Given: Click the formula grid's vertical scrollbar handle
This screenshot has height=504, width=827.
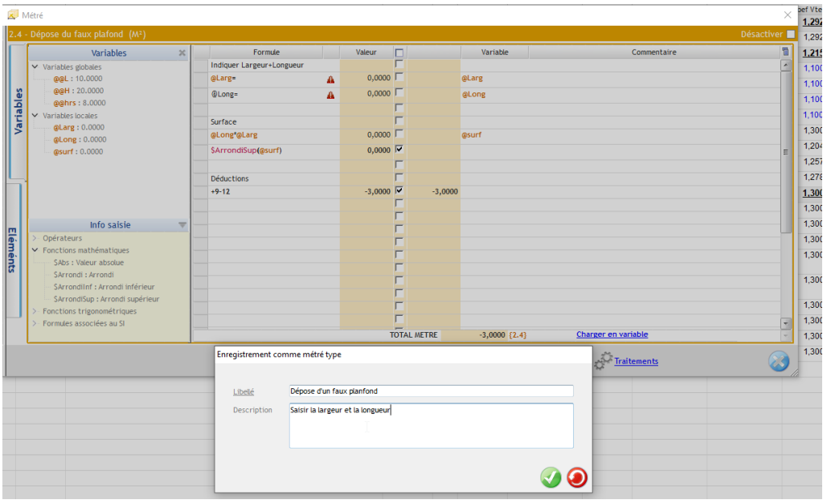Looking at the screenshot, I should pyautogui.click(x=785, y=151).
